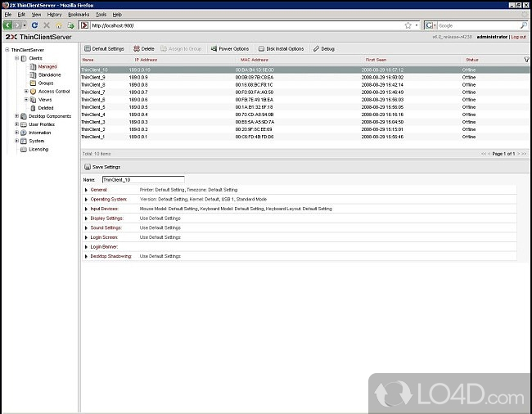Delete the selected thin client
Screen dimensions: 532x414
[144, 49]
